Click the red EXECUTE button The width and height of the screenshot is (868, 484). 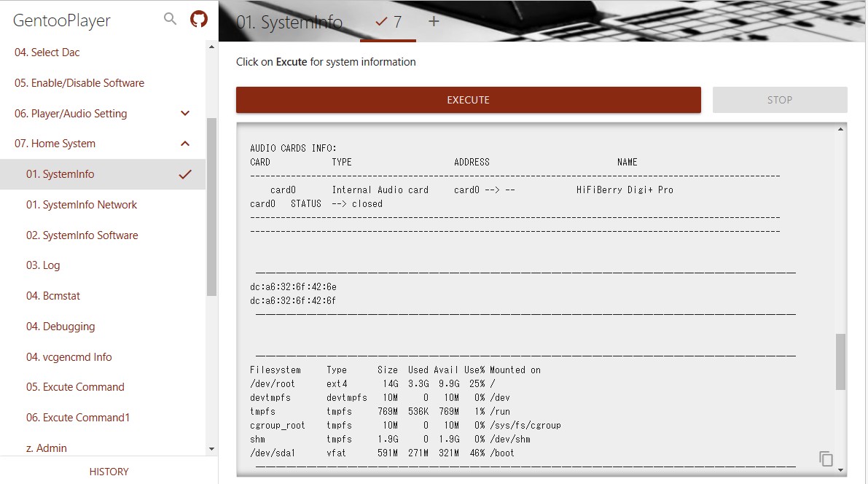point(469,100)
